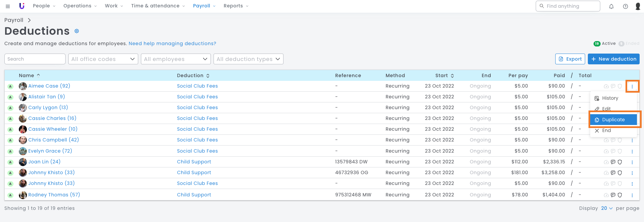Open the Need help managing deductions link
644x222 pixels.
click(172, 43)
